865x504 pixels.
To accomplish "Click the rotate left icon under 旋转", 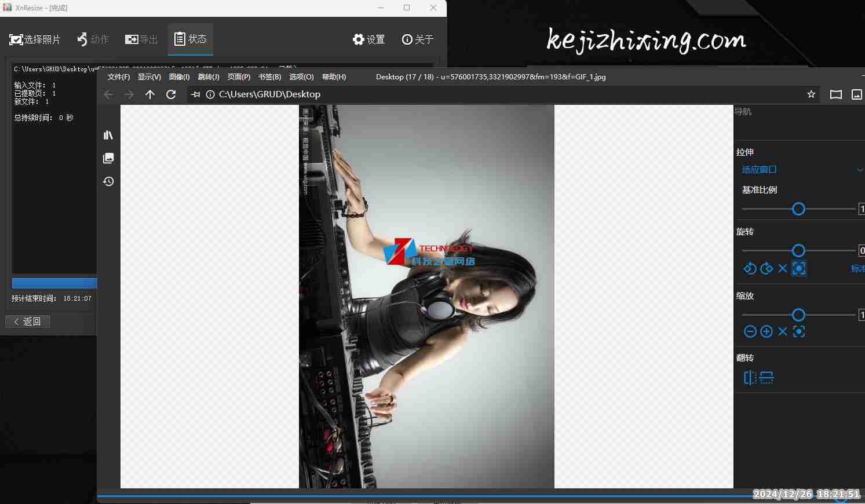I will click(750, 268).
